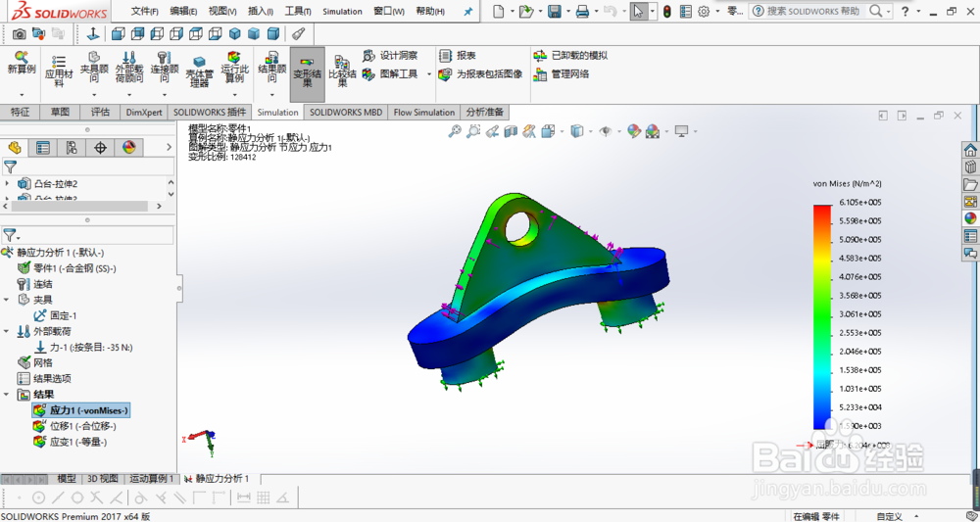
Task: Click the Report (报表) button
Action: point(458,56)
